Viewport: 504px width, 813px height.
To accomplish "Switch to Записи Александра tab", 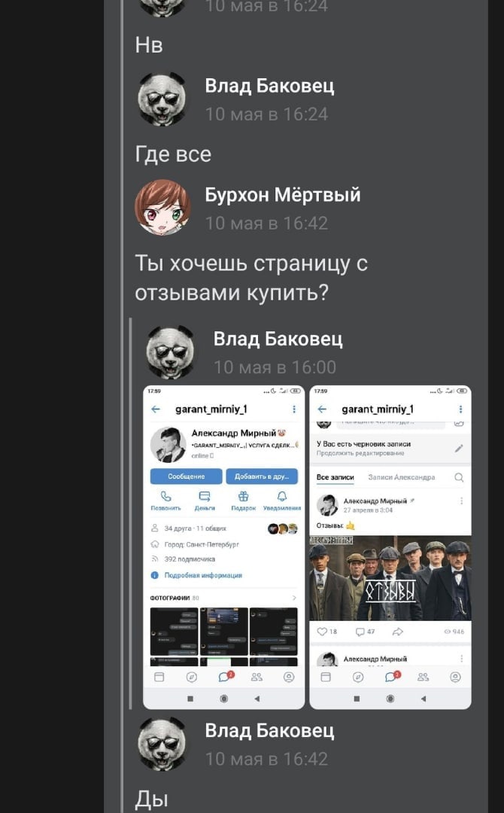I will (402, 477).
